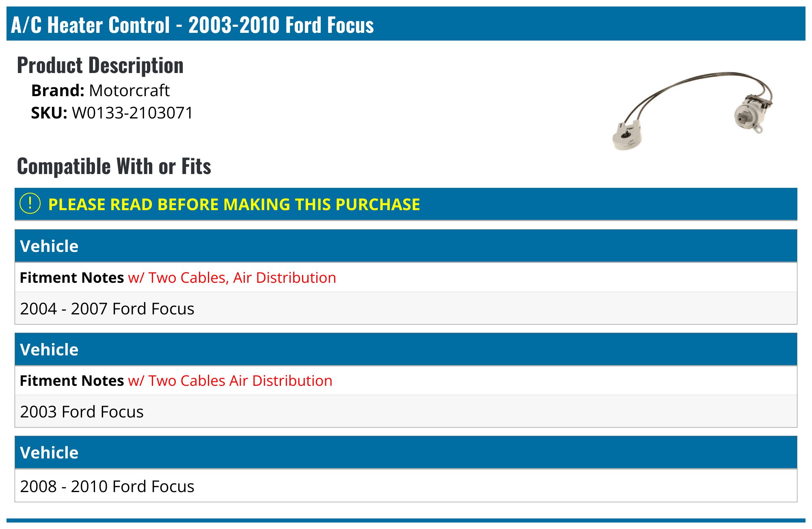
Task: Select the A/C Heater Control title banner
Action: (x=406, y=24)
